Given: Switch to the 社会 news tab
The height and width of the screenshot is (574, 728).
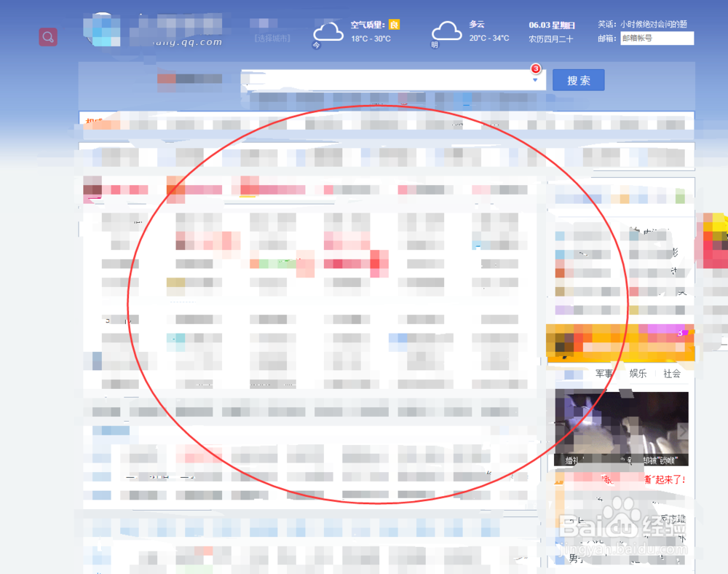Looking at the screenshot, I should click(672, 374).
